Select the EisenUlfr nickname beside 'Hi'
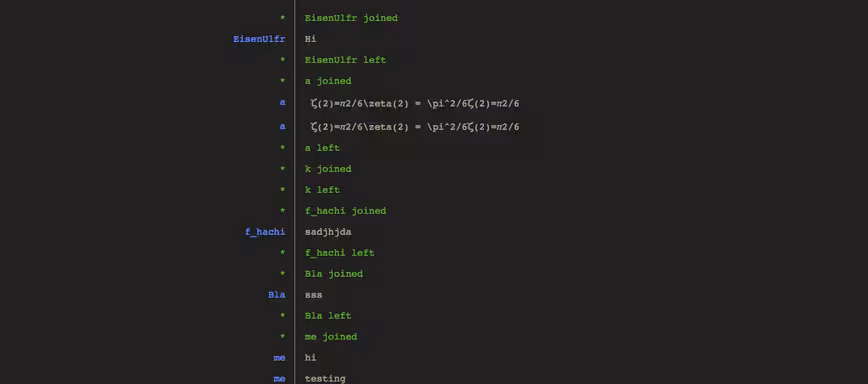Image resolution: width=868 pixels, height=384 pixels. tap(259, 39)
